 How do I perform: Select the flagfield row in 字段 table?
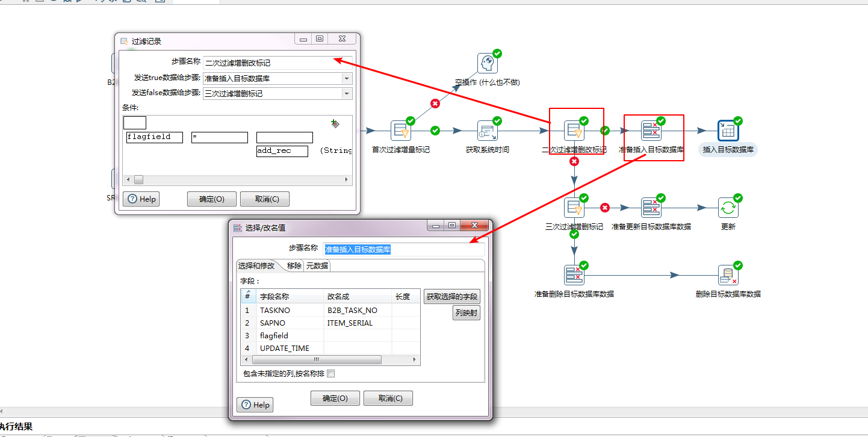click(x=330, y=336)
